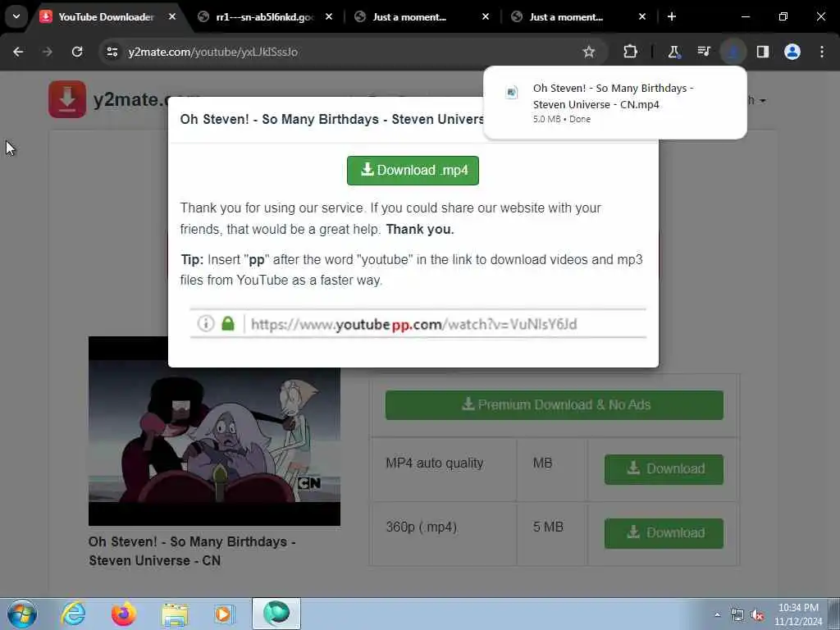Open the language dropdown in site header

click(756, 100)
